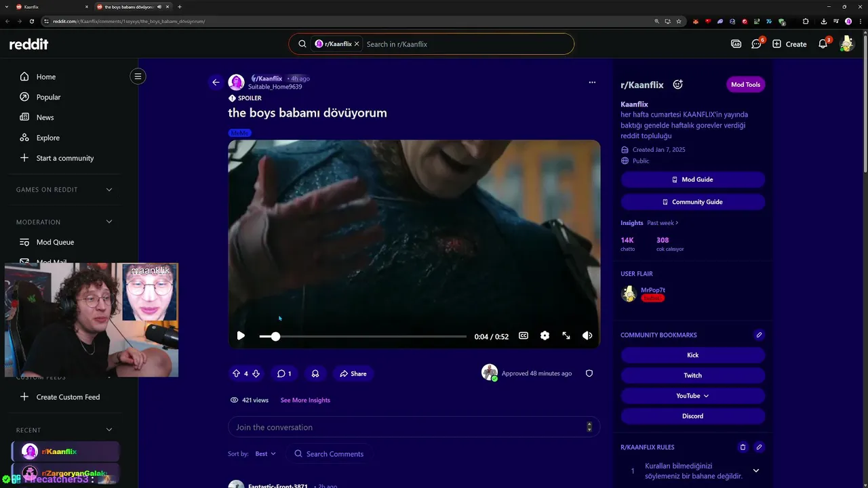Downvote the post
The height and width of the screenshot is (488, 868).
click(x=256, y=373)
